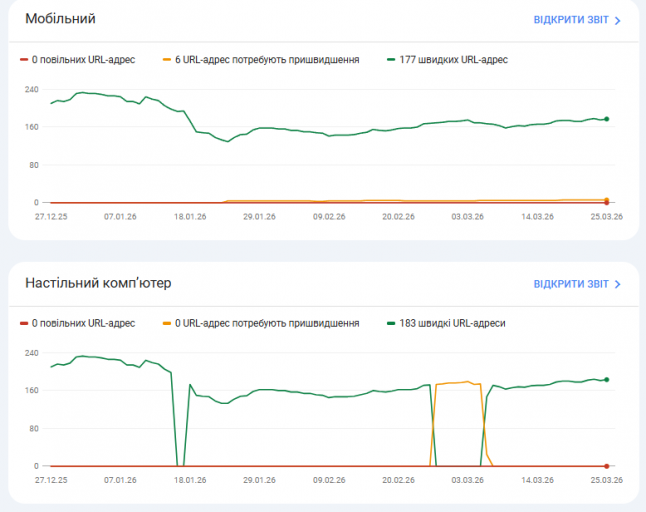
Task: Click the Мобільний card heading
Action: click(x=60, y=19)
